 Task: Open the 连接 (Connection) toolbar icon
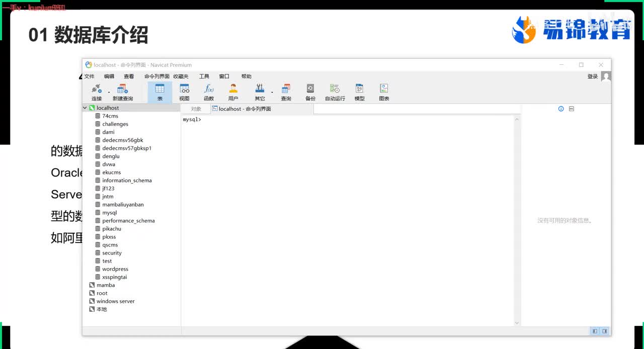[x=97, y=93]
